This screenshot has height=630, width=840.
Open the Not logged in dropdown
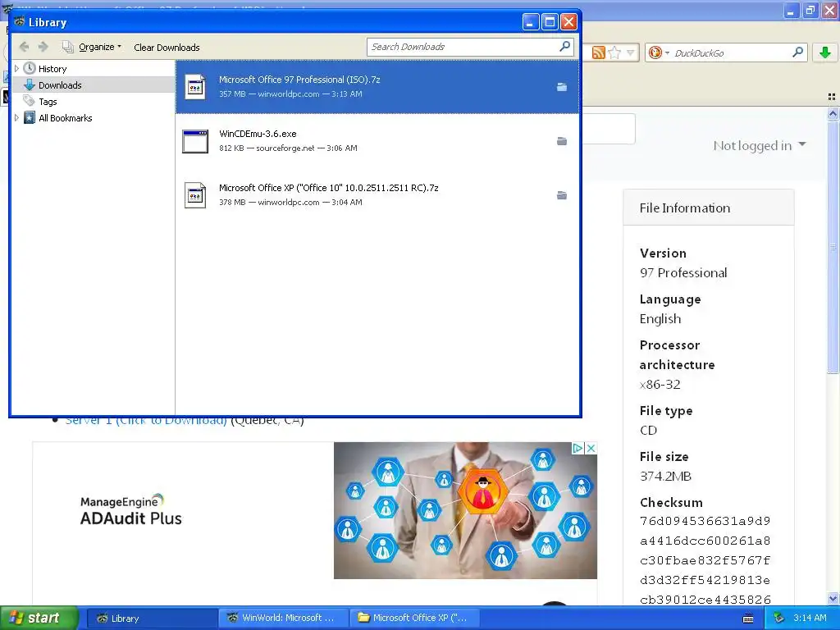(x=759, y=145)
